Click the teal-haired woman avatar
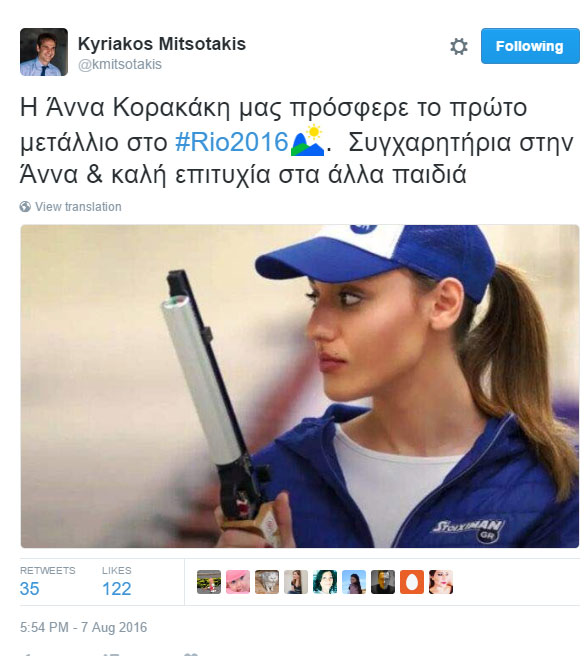This screenshot has height=656, width=587. click(x=325, y=582)
